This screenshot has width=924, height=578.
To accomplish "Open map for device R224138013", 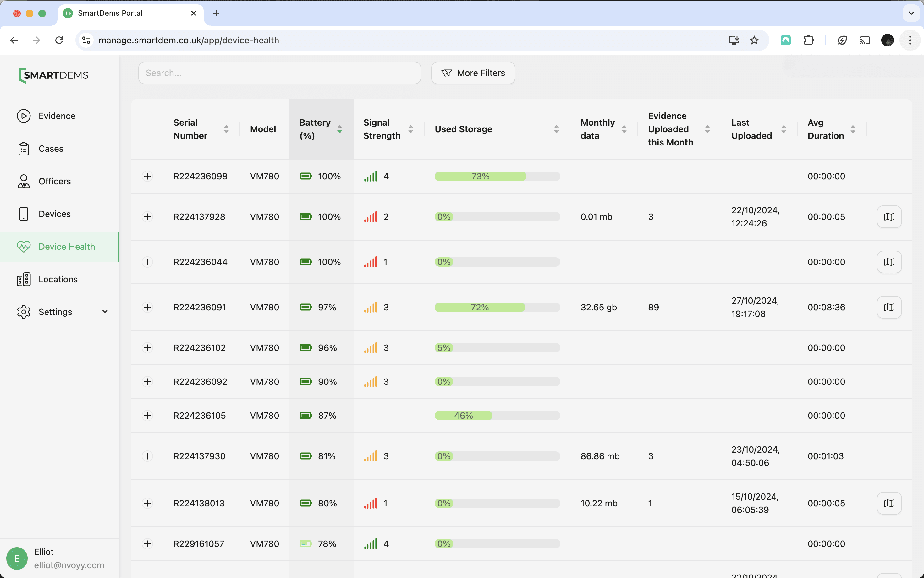I will (889, 503).
